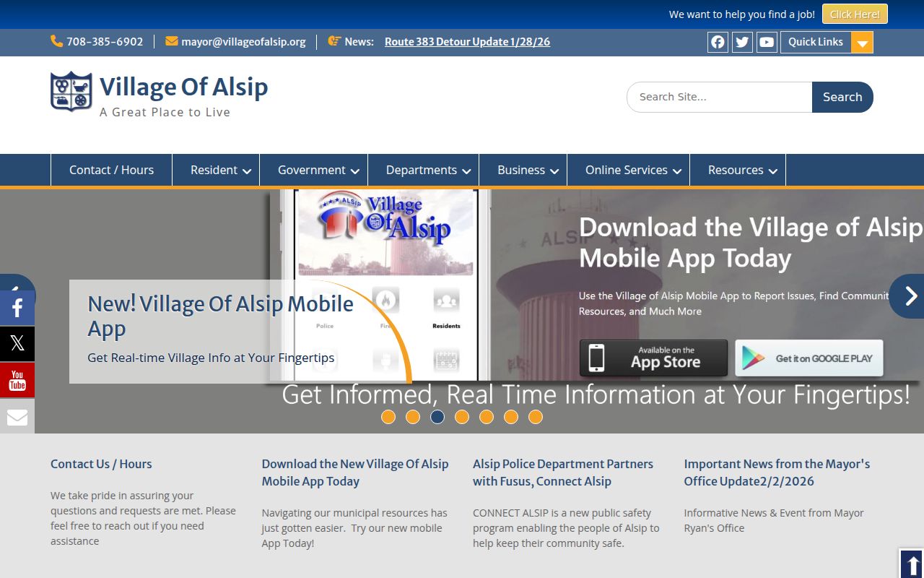Click the envelope icon beside mayor email

pos(171,41)
